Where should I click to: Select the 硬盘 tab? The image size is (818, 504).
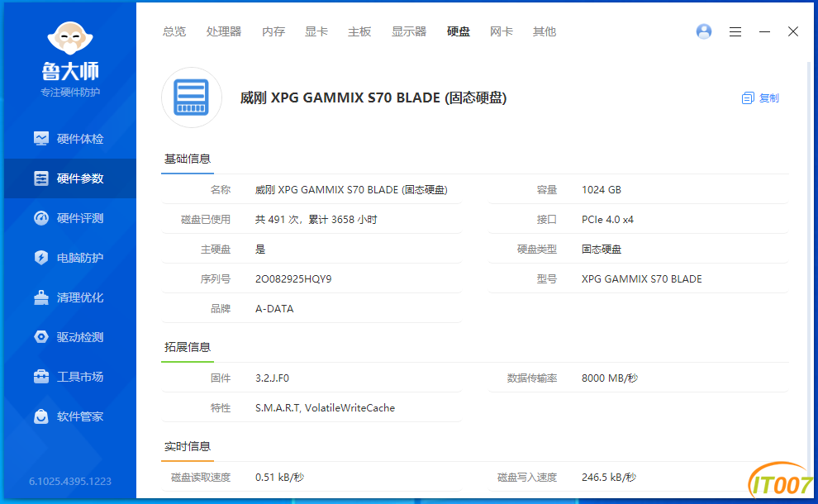pos(459,32)
